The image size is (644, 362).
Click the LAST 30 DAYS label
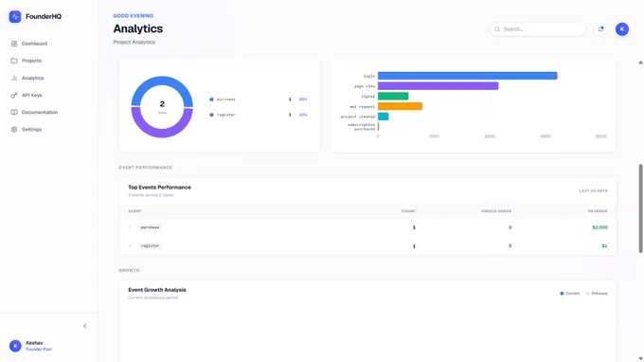click(593, 191)
